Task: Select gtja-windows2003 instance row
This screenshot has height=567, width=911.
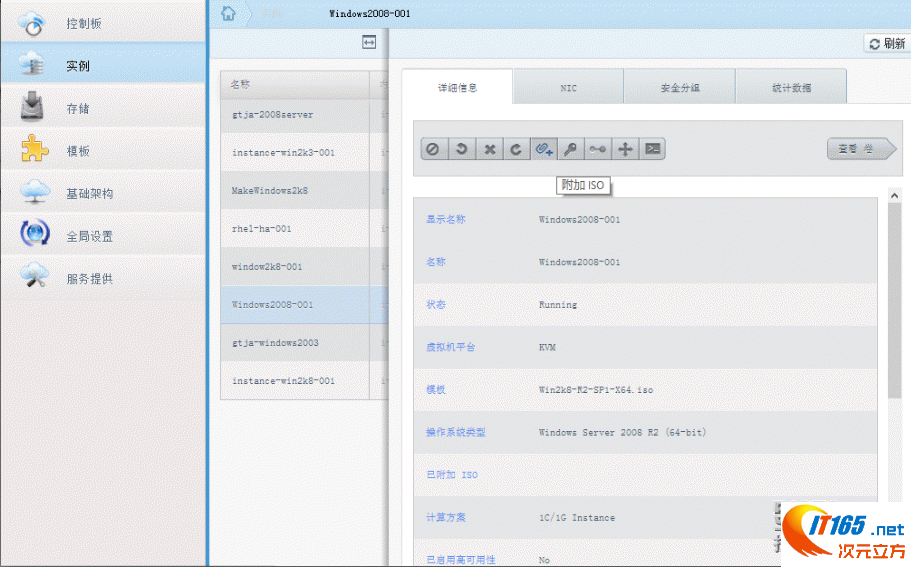Action: 304,343
